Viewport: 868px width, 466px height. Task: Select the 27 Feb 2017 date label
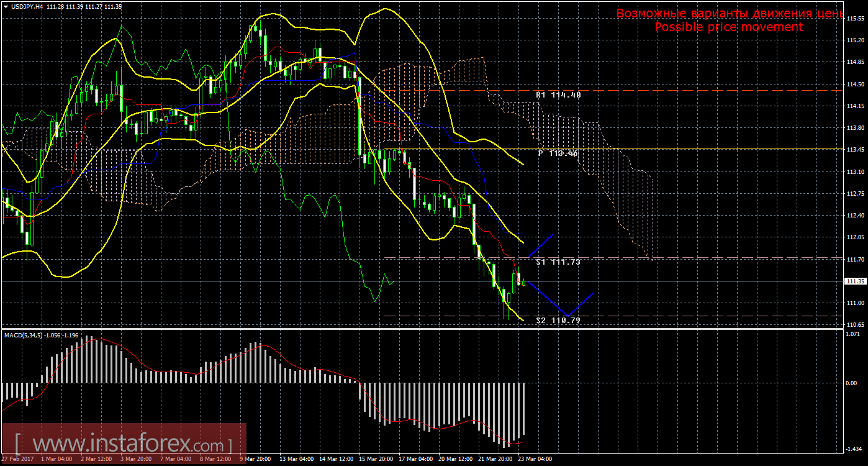[x=19, y=459]
